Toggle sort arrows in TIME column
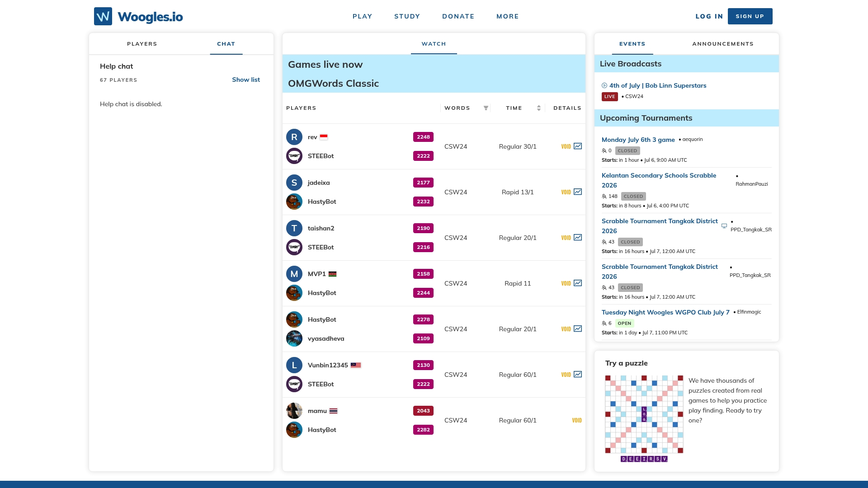The width and height of the screenshot is (868, 488). pyautogui.click(x=539, y=108)
